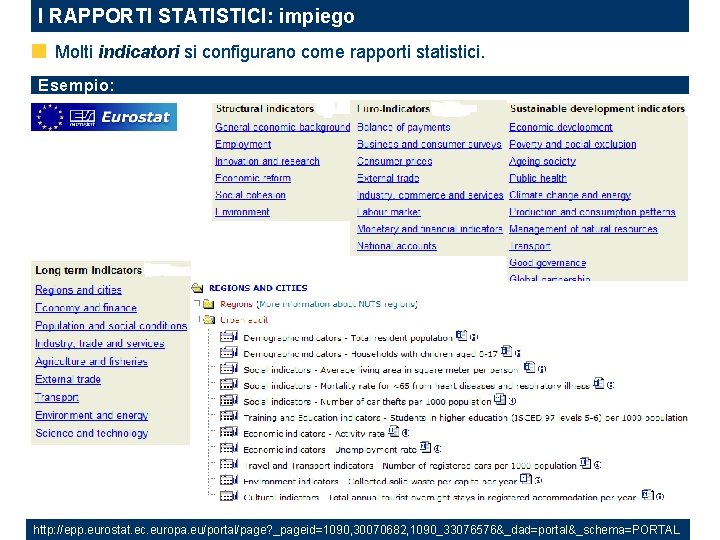Open Economic reform link
Screen dimensions: 720x540
pos(253,178)
